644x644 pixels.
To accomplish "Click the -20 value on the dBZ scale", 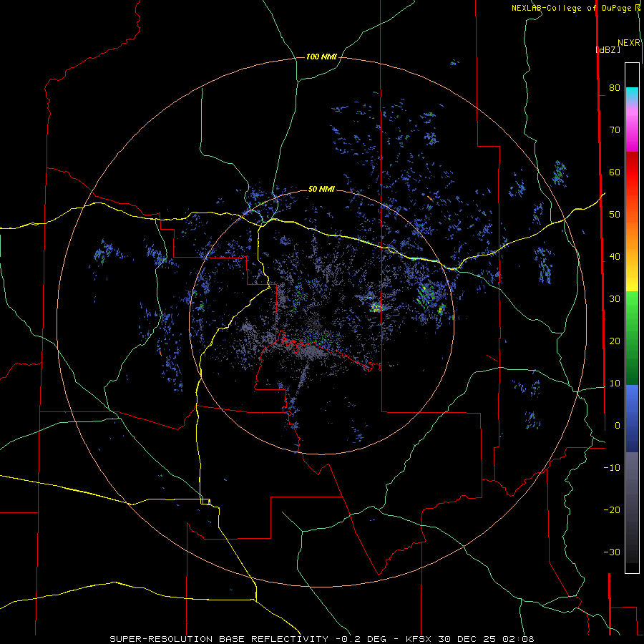I will [x=612, y=509].
